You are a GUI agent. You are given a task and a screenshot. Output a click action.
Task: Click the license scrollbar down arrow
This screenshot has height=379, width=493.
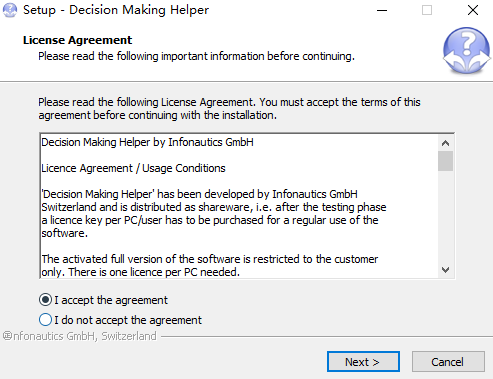pos(445,270)
